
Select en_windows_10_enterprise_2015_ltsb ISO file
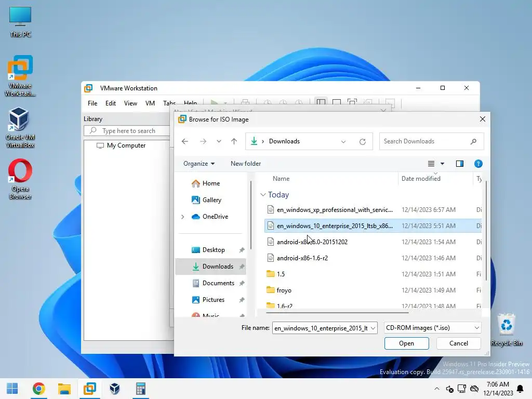point(373,226)
